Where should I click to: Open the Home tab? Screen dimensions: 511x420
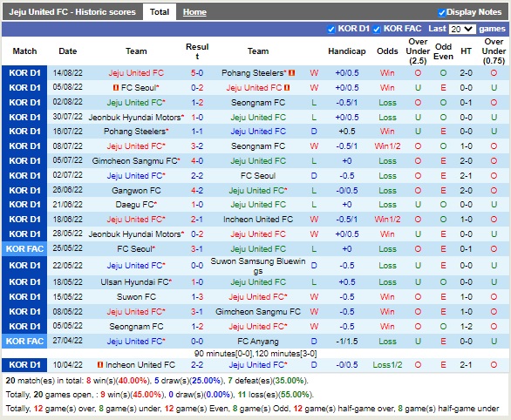194,12
